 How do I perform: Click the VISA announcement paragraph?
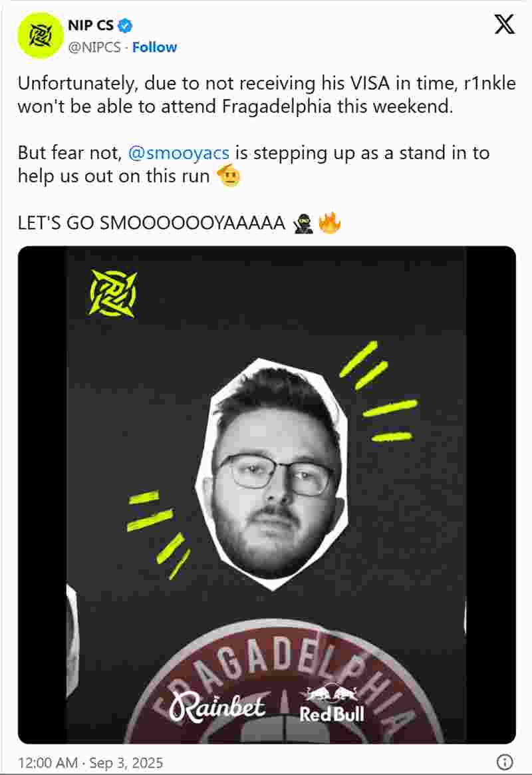coord(267,94)
